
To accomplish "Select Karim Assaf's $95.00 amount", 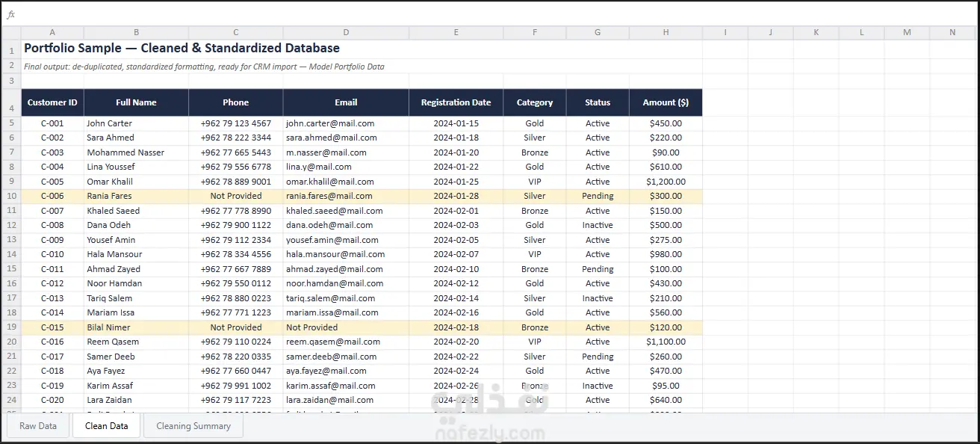I will 666,386.
